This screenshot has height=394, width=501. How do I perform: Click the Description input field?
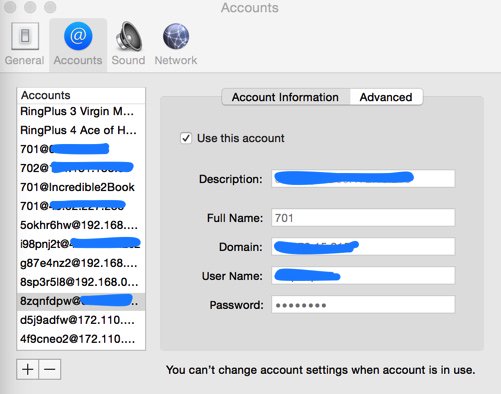[363, 179]
